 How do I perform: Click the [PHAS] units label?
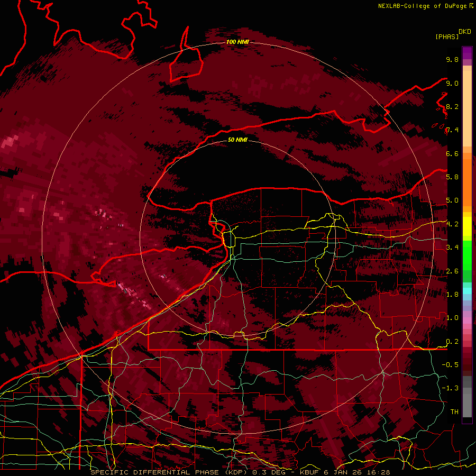click(x=447, y=36)
